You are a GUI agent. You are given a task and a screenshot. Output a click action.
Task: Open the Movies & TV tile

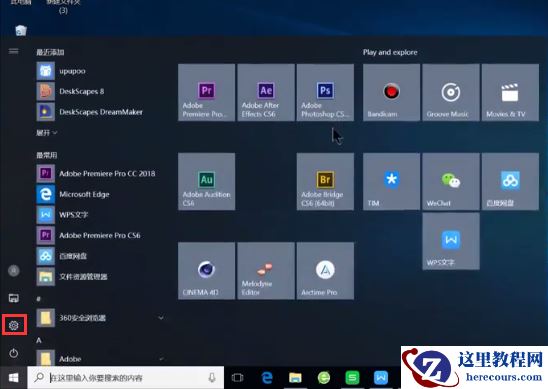[x=510, y=92]
